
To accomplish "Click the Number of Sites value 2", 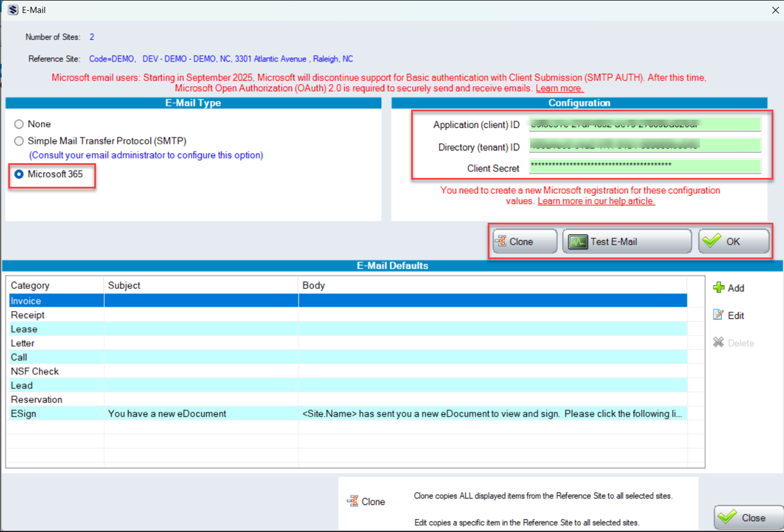I will (x=92, y=37).
